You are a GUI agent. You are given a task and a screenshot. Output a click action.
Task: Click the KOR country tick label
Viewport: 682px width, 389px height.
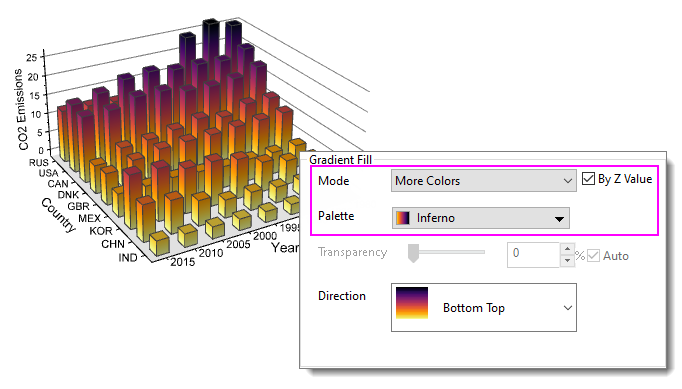point(101,231)
